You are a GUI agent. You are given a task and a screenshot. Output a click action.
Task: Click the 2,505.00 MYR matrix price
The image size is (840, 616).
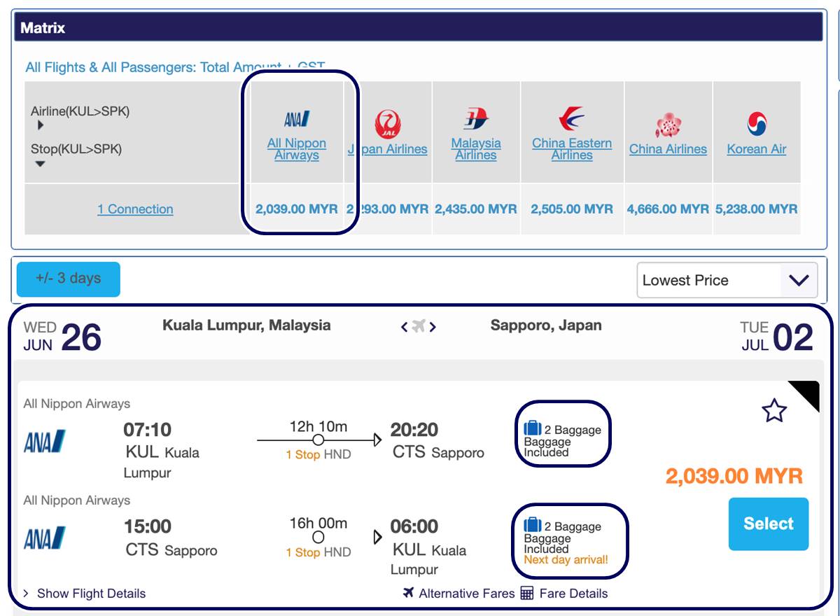572,209
